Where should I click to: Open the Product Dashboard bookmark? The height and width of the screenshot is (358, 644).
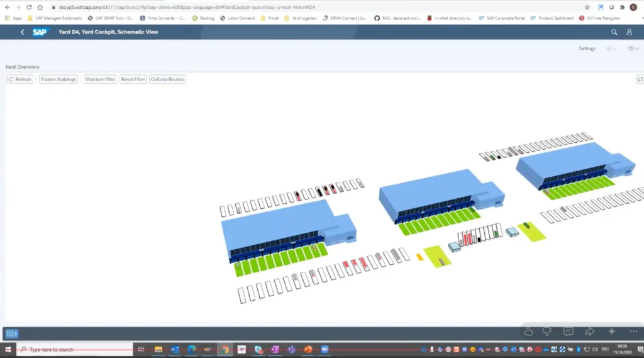point(552,18)
